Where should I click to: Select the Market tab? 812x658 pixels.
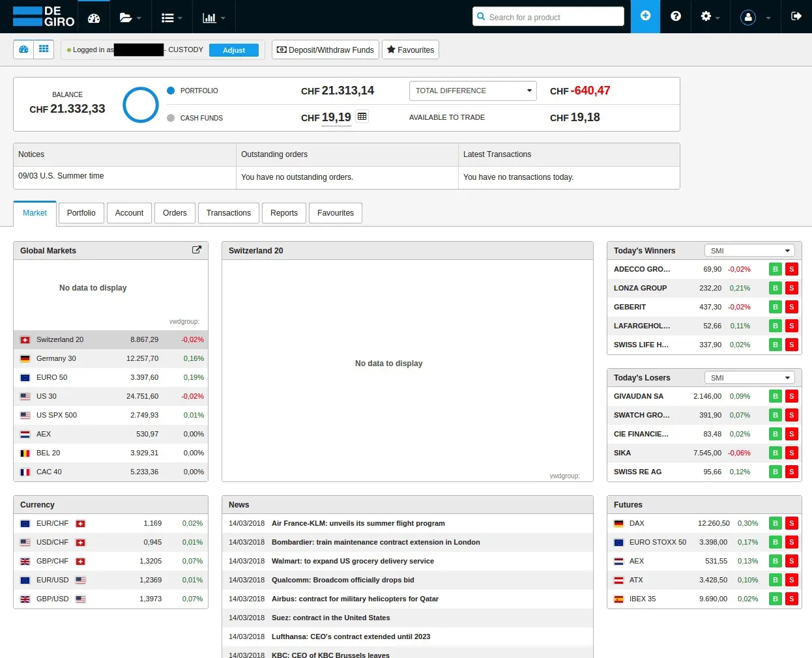[x=35, y=213]
